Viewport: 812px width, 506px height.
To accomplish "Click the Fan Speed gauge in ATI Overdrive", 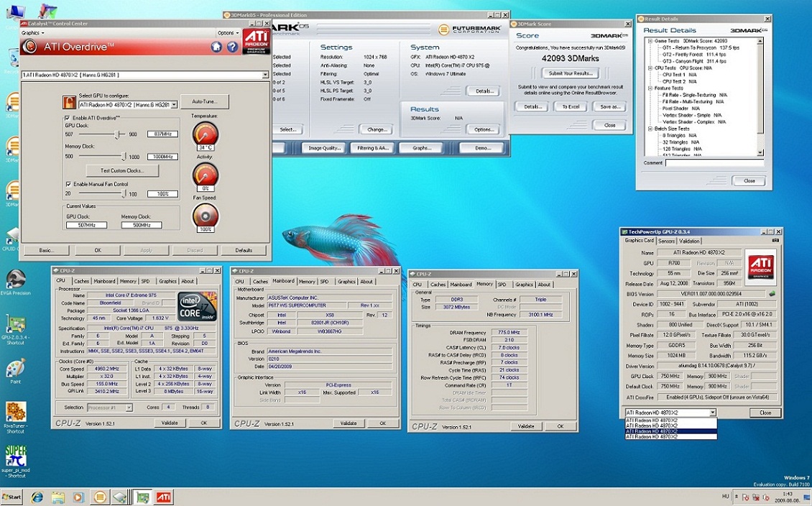I will pos(205,217).
